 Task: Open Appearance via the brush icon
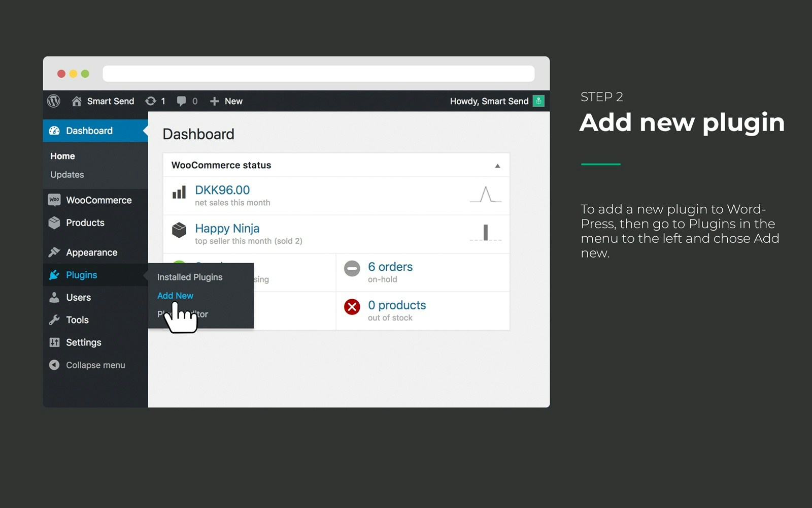[x=54, y=252]
